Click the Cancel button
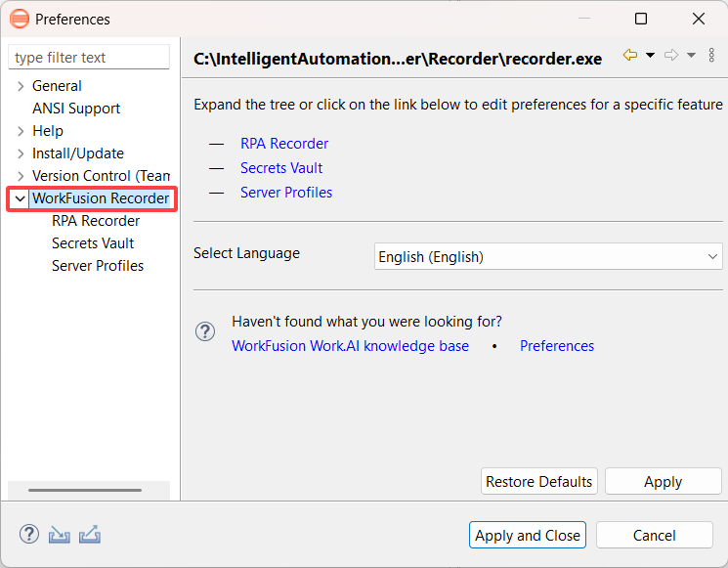Viewport: 728px width, 568px height. point(654,535)
